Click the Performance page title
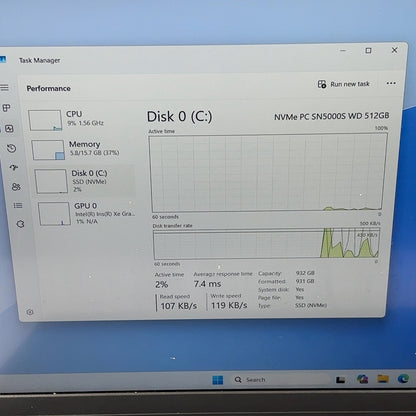 click(x=48, y=88)
